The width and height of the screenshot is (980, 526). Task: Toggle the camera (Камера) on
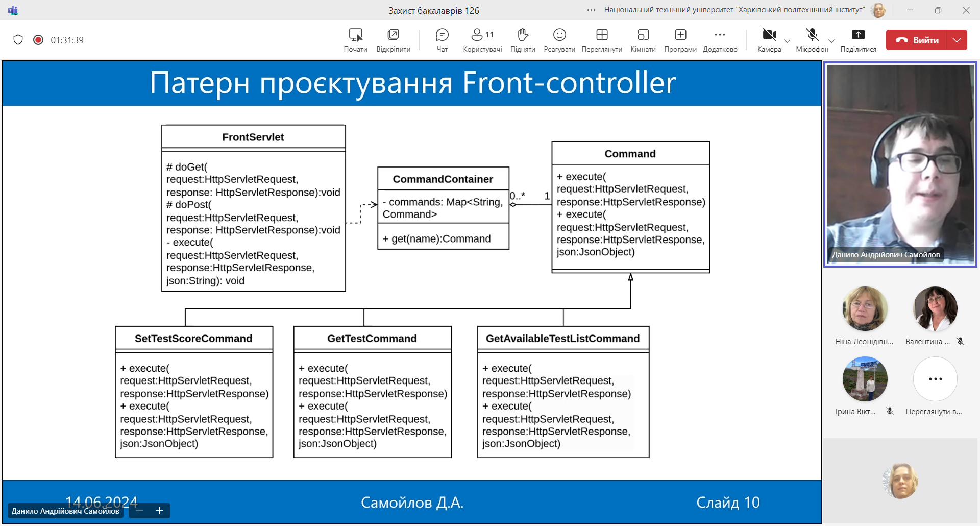769,40
